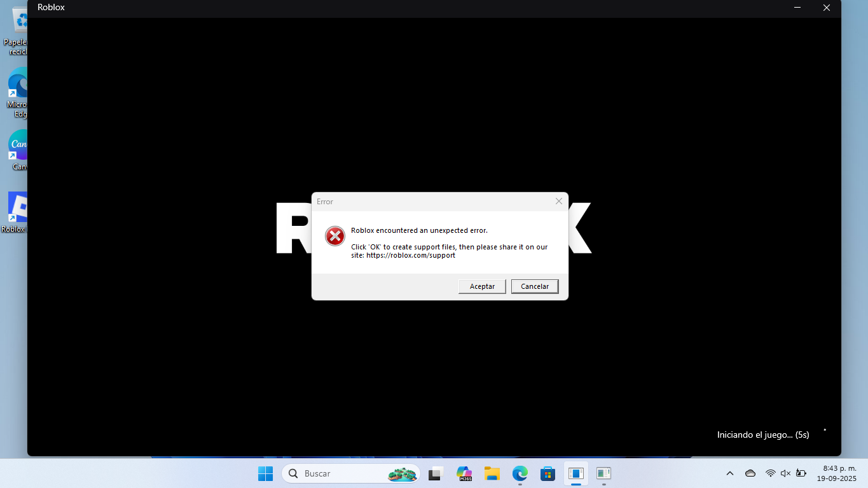
Task: Click Aceptar in the Error dialog
Action: 482,286
